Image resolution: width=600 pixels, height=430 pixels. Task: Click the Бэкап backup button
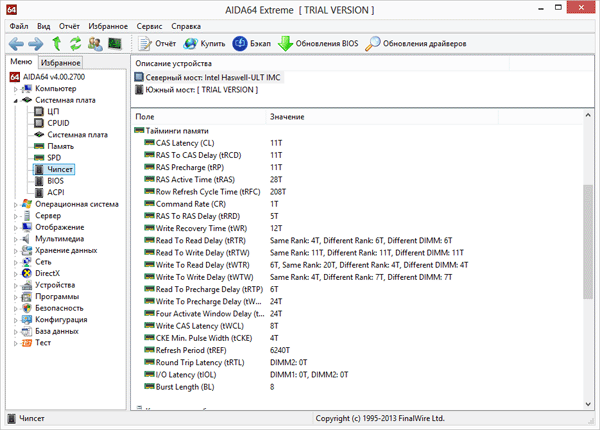tap(252, 44)
